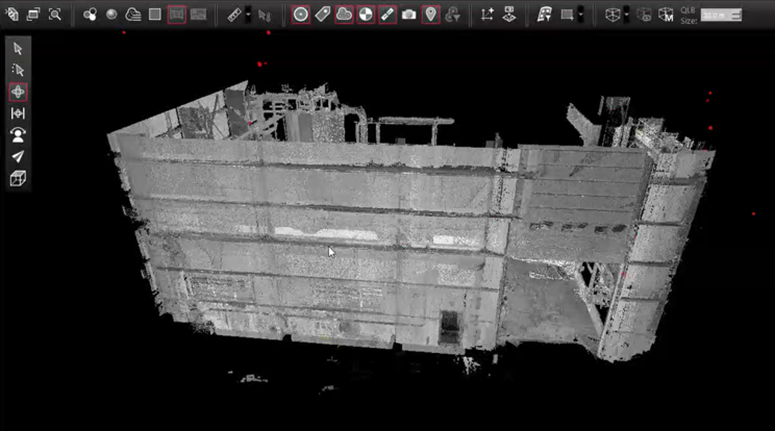Open the zoom magnifier tool in toolbar
The width and height of the screenshot is (775, 431).
tap(55, 14)
